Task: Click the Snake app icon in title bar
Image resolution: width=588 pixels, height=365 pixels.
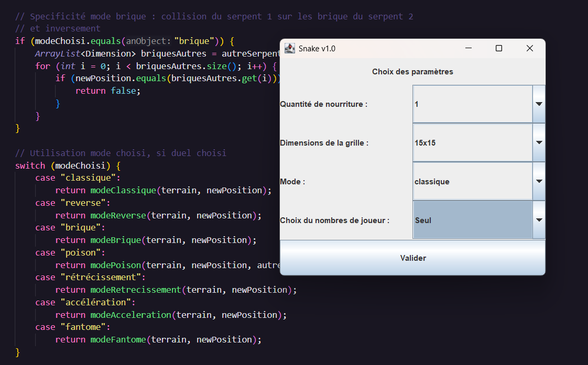Action: 289,49
